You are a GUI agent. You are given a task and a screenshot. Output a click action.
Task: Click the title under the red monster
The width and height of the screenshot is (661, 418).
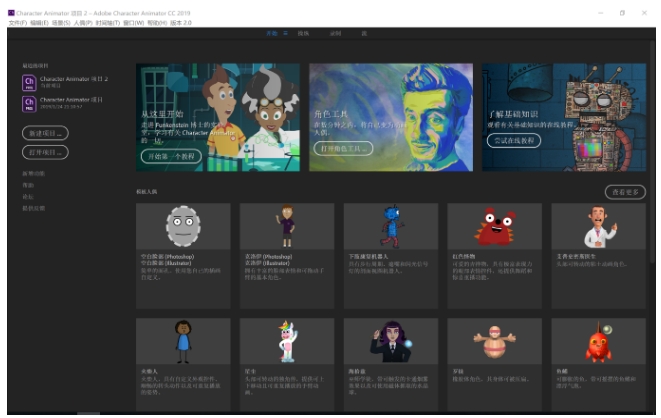click(x=464, y=257)
